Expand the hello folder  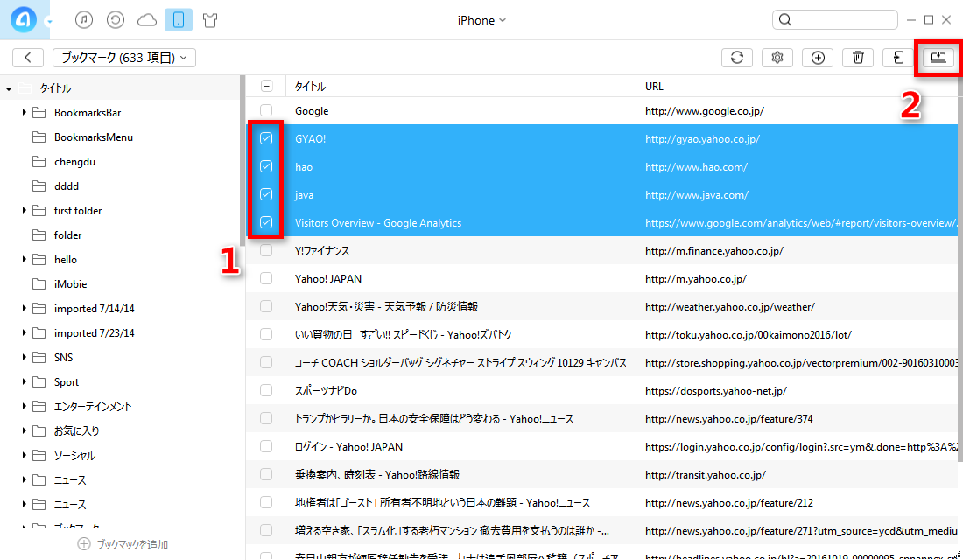[x=24, y=259]
